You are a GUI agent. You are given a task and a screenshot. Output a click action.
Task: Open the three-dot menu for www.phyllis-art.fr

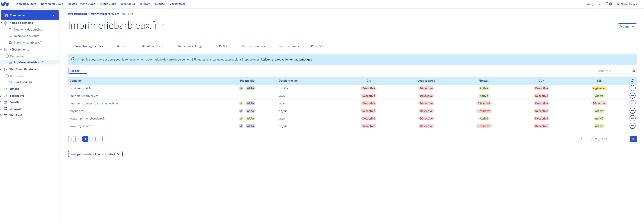point(632,126)
